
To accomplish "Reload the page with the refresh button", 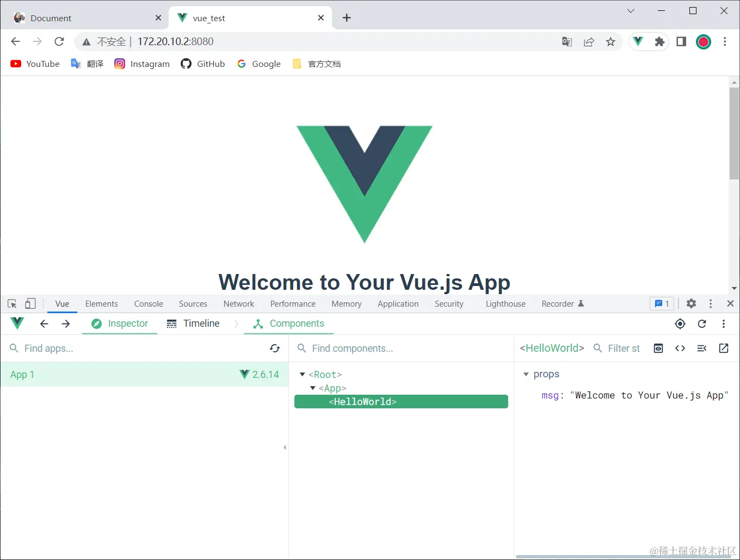I will (x=59, y=41).
